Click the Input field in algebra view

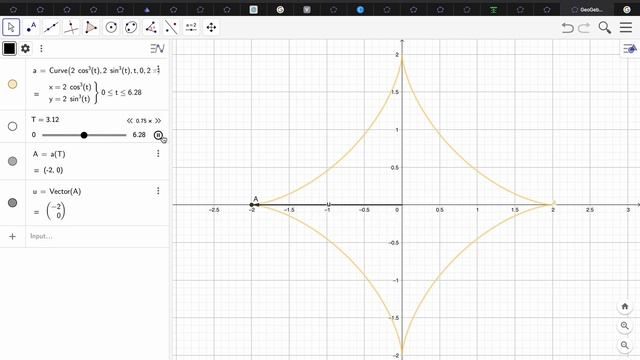tap(97, 236)
